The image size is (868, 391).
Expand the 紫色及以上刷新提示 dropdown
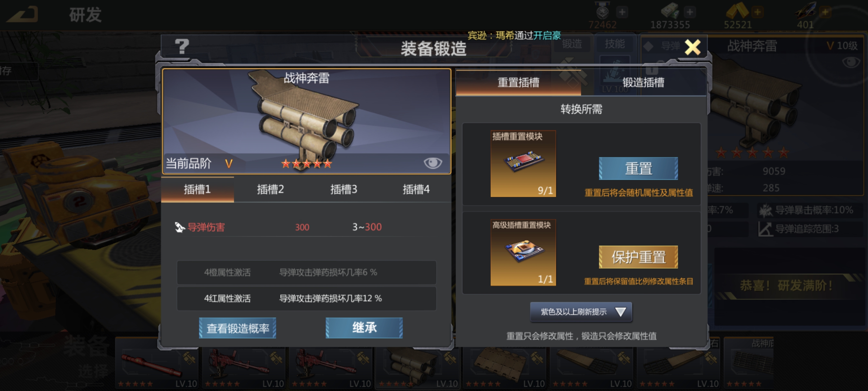pos(581,312)
